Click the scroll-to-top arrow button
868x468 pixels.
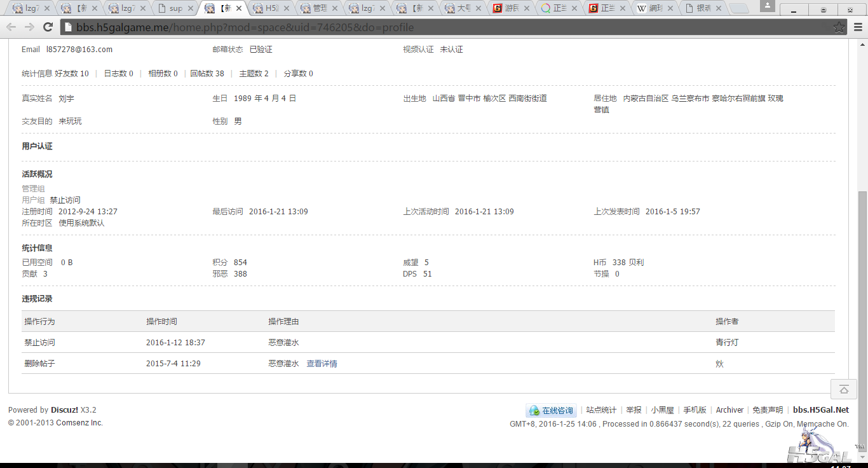click(x=843, y=389)
